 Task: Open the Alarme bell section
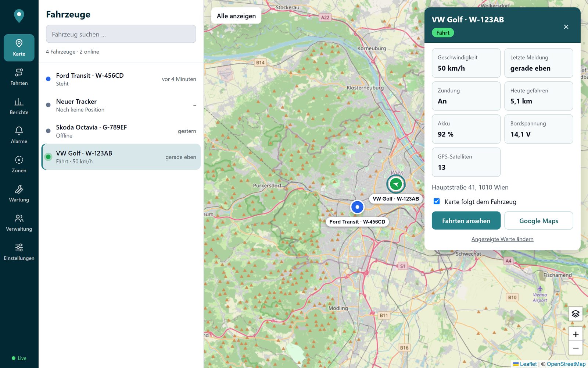[x=19, y=135]
